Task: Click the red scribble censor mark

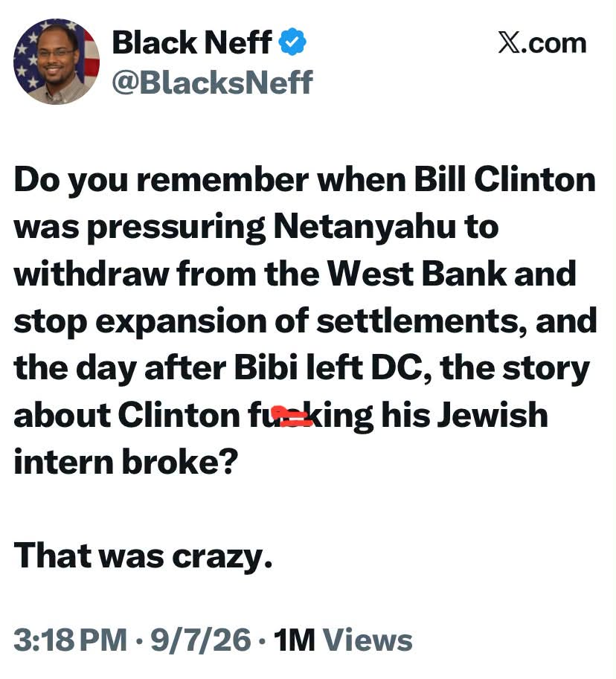Action: tap(295, 416)
